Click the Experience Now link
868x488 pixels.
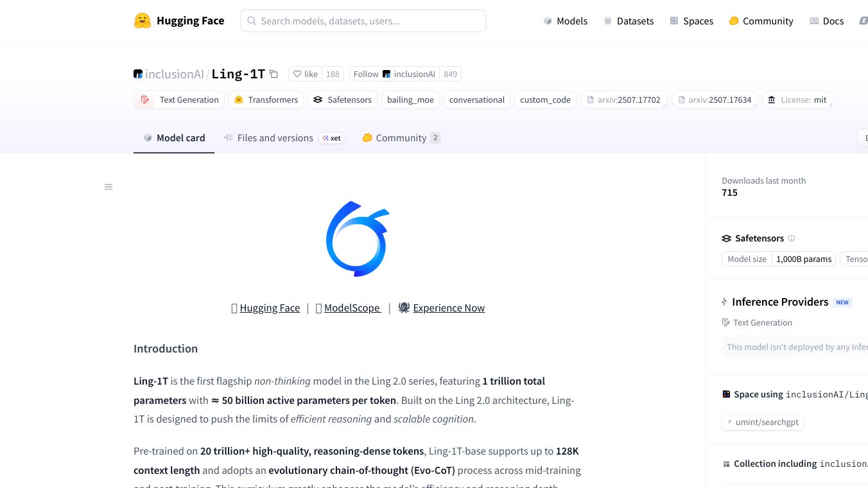point(448,308)
